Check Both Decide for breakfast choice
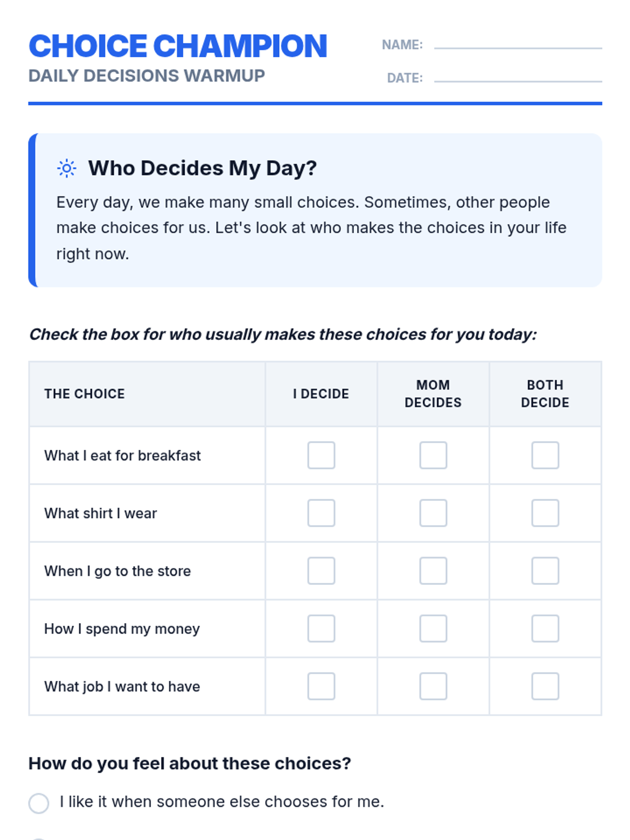This screenshot has height=840, width=630. coord(545,455)
